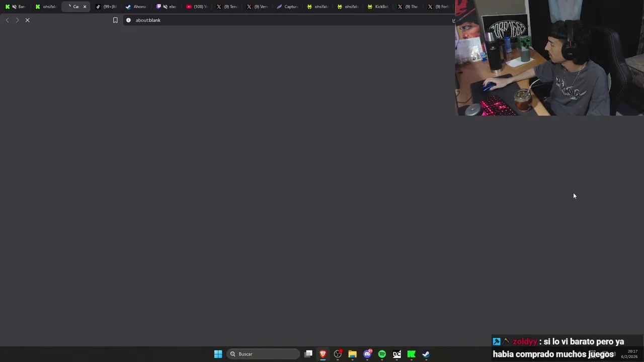The width and height of the screenshot is (644, 362).
Task: Open the 'KickBot' tab
Action: coord(377,7)
